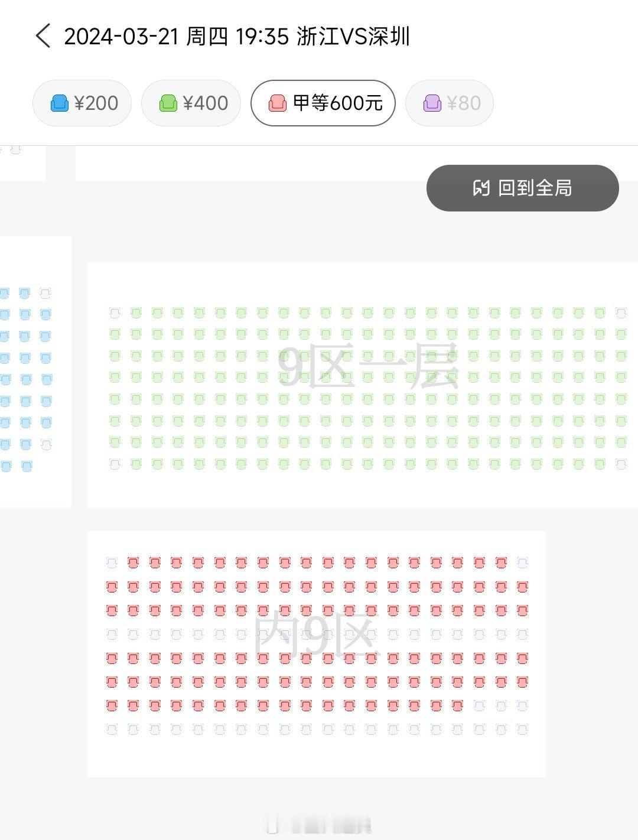The height and width of the screenshot is (840, 638).
Task: Choose last red seat in second row of 内9区
Action: click(522, 586)
